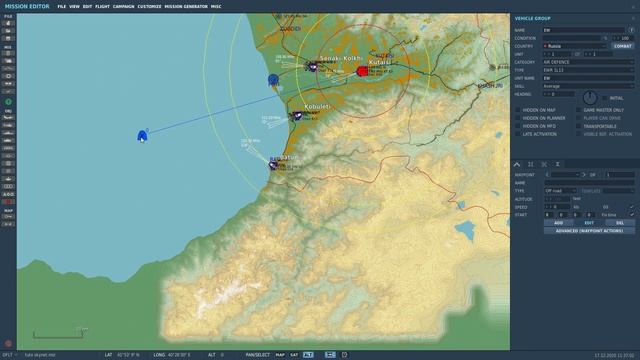Viewport: 640px width, 360px height.
Task: Select the Ground vehicle group tool under OBJ
Action: coord(8,140)
